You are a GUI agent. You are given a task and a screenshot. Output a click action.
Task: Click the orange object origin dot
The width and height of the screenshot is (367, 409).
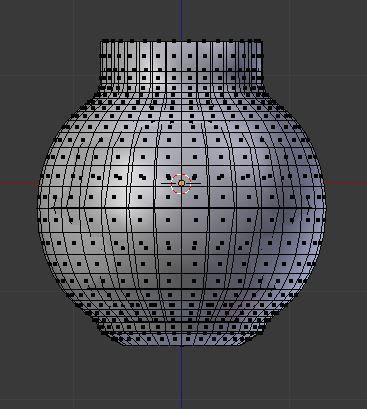181,183
